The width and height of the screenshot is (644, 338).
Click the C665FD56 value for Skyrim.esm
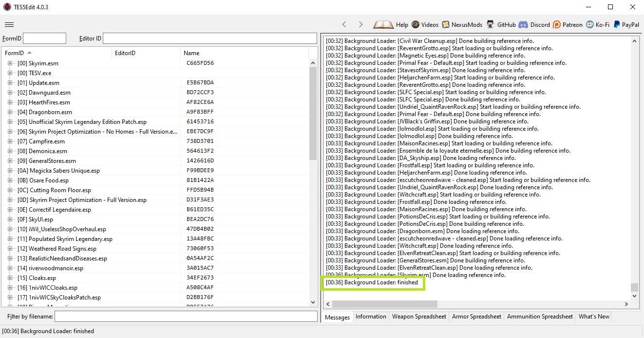pyautogui.click(x=200, y=63)
